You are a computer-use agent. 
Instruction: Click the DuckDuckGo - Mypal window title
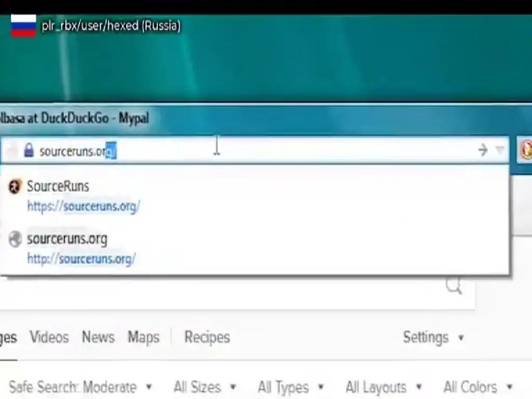coord(74,118)
